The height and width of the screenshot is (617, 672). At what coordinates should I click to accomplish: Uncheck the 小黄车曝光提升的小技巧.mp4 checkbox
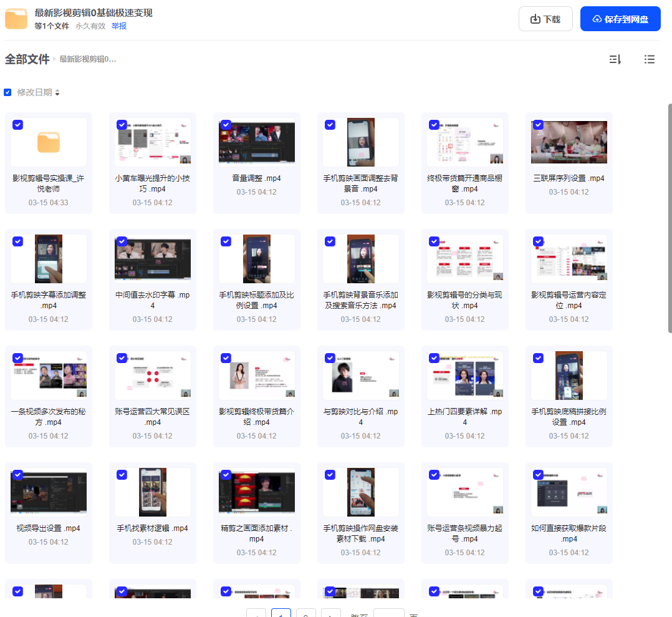pos(122,125)
